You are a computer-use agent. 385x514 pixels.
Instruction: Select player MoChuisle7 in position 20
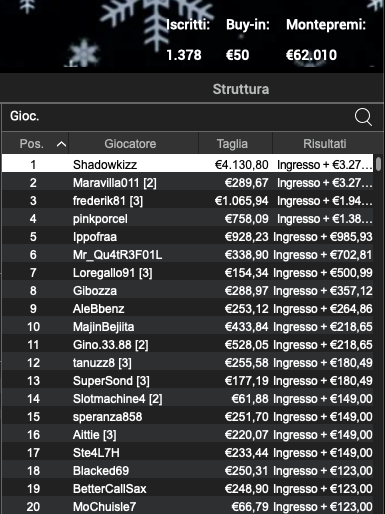(187, 506)
